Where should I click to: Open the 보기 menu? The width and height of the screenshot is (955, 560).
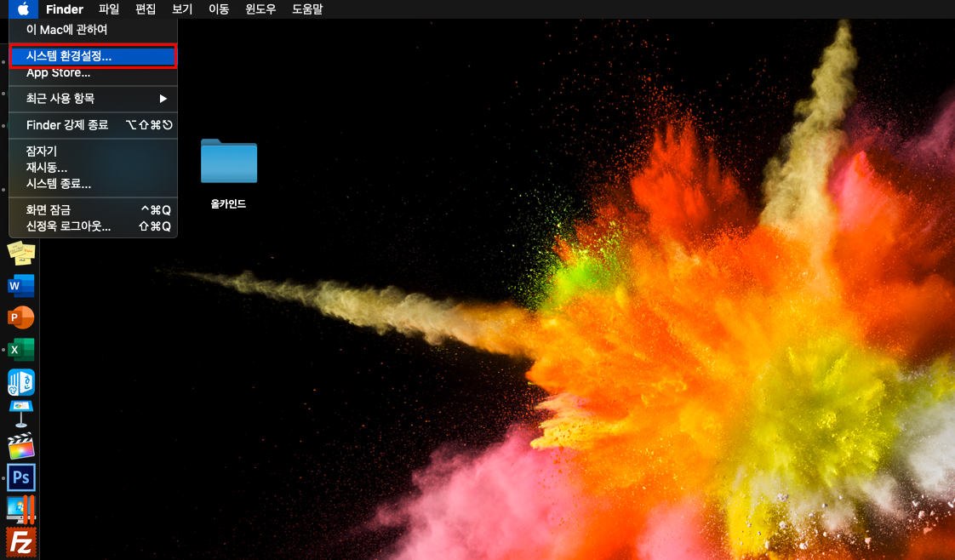click(182, 9)
